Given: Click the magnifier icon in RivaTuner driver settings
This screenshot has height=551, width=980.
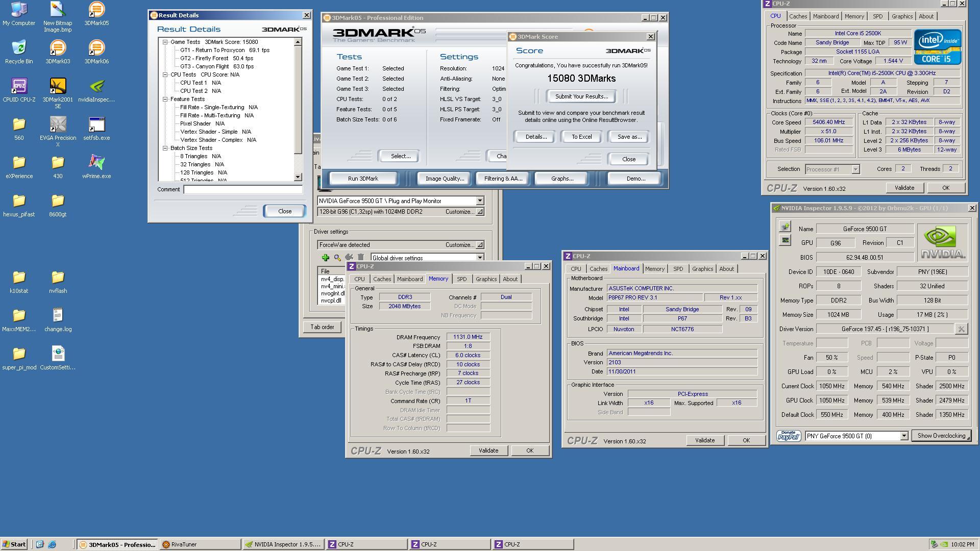Looking at the screenshot, I should pyautogui.click(x=337, y=258).
